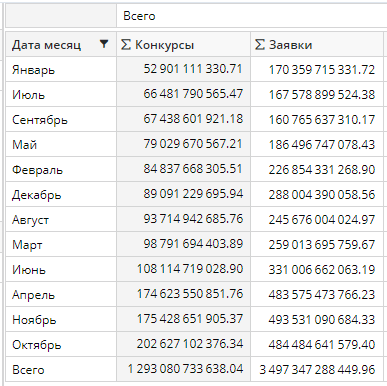Select the Май Конкурсы value 79 029 670 567.21

[x=193, y=144]
